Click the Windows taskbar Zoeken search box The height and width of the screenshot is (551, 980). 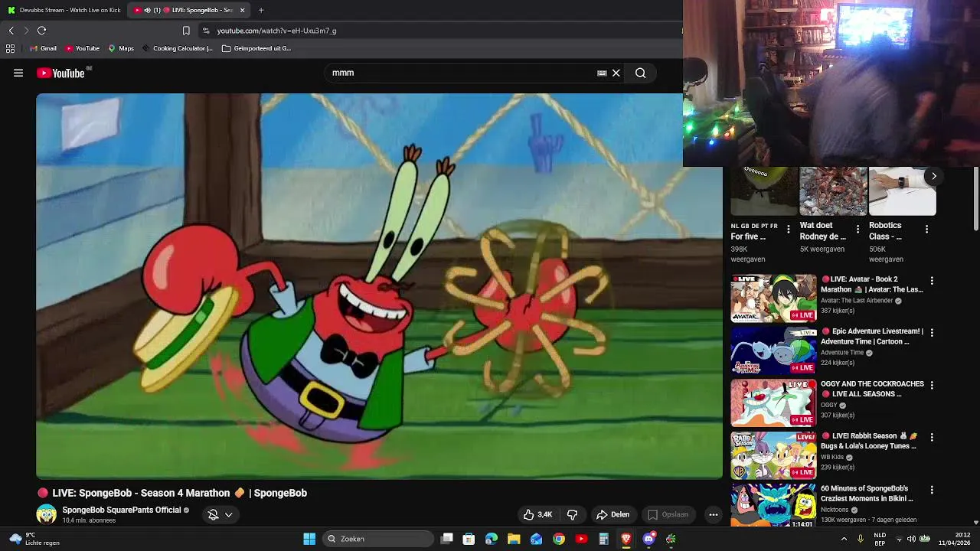tap(377, 539)
